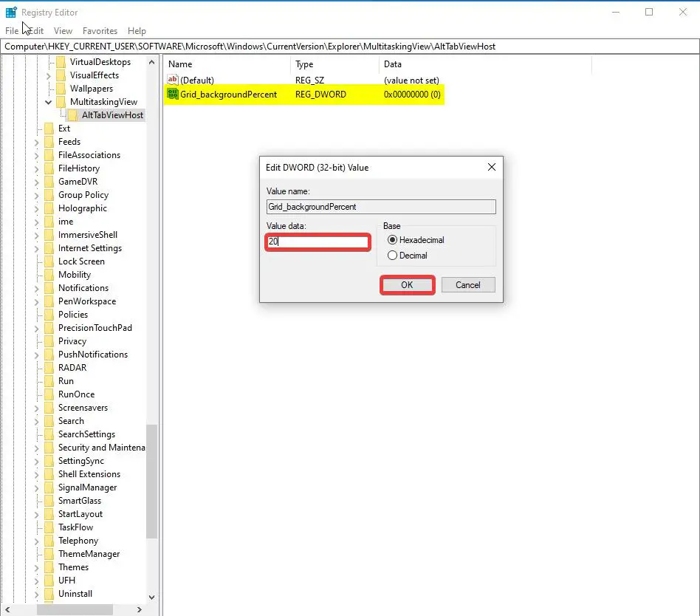Click the registry path address bar
The width and height of the screenshot is (700, 616).
[x=349, y=47]
